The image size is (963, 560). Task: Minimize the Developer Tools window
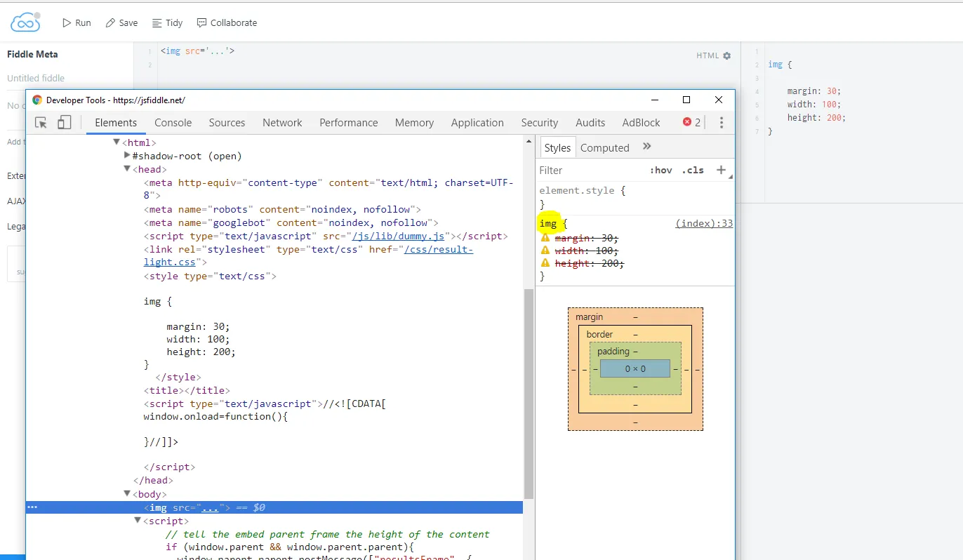(x=655, y=100)
